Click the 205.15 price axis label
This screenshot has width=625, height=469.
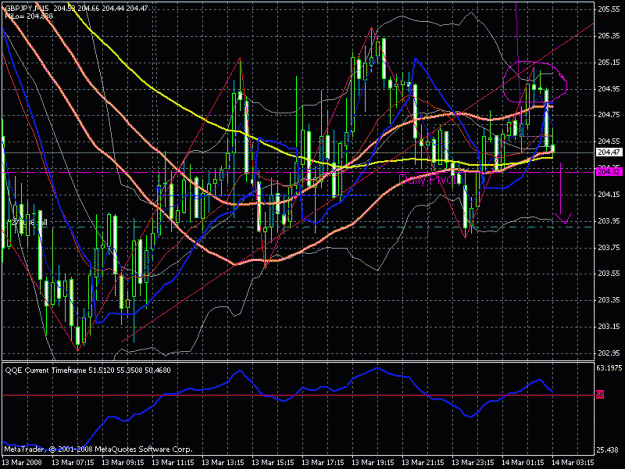tap(609, 63)
